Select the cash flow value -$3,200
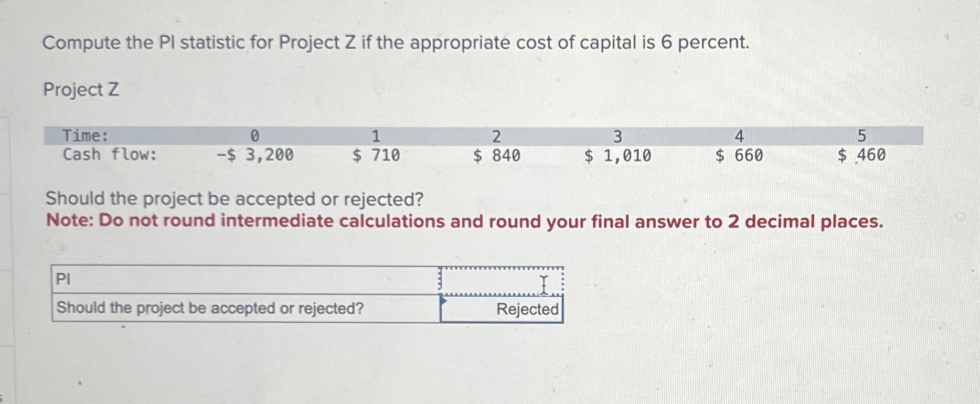 point(255,154)
